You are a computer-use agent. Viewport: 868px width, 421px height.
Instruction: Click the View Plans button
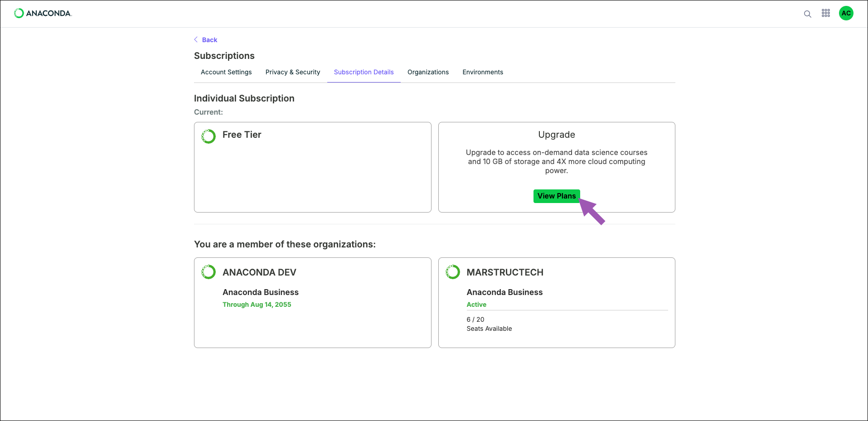pyautogui.click(x=557, y=196)
